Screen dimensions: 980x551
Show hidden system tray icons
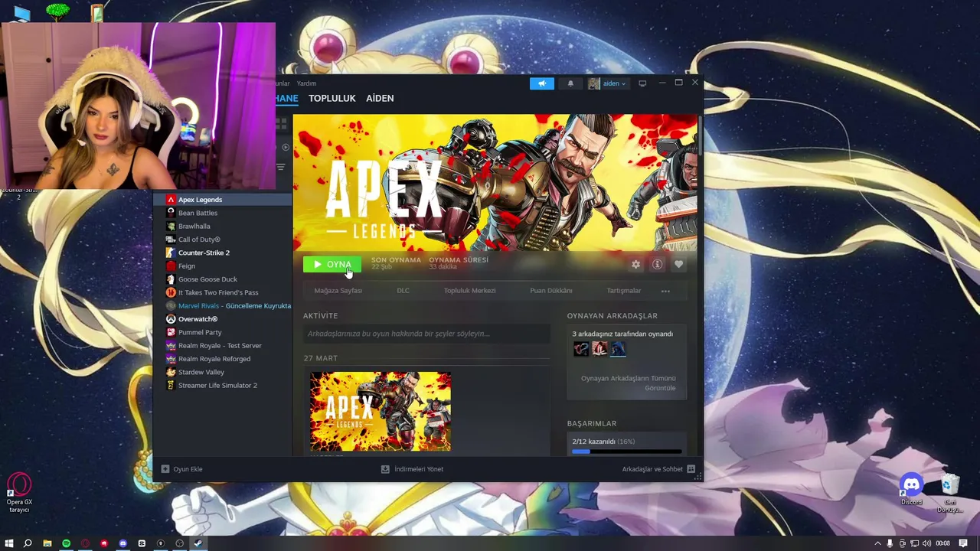coord(878,543)
